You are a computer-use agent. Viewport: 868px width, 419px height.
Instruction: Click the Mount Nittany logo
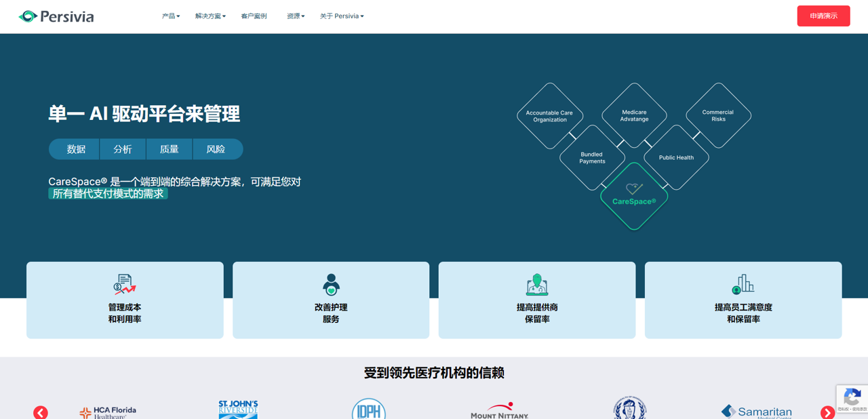pos(500,411)
